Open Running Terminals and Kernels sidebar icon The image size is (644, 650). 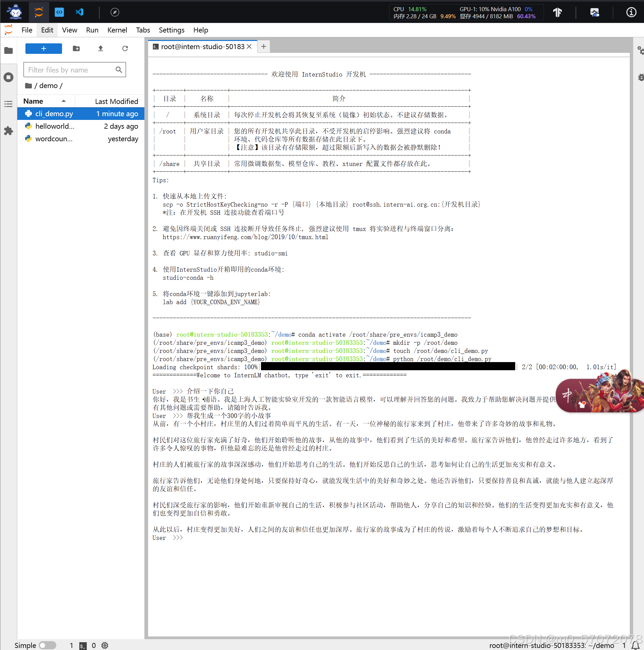8,77
